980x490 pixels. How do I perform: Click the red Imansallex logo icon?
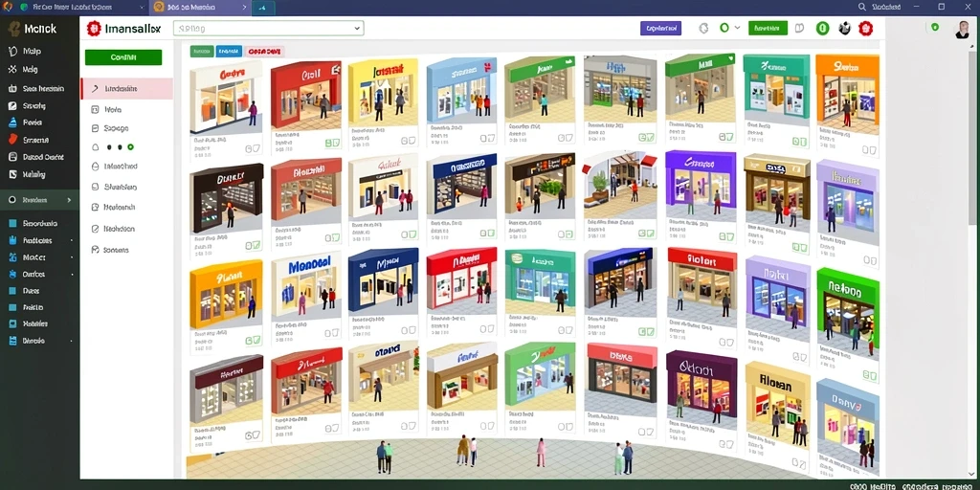(94, 28)
